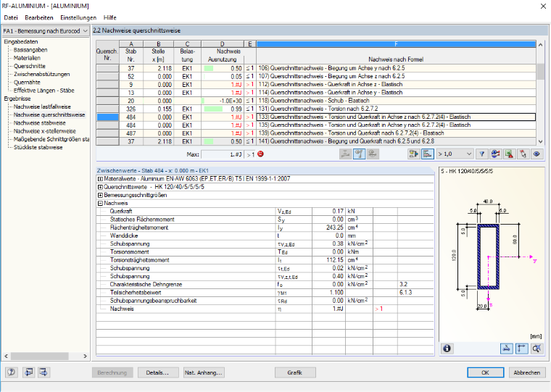Open the Bearbeiten menu
Screen dimensions: 551x392
[39, 17]
